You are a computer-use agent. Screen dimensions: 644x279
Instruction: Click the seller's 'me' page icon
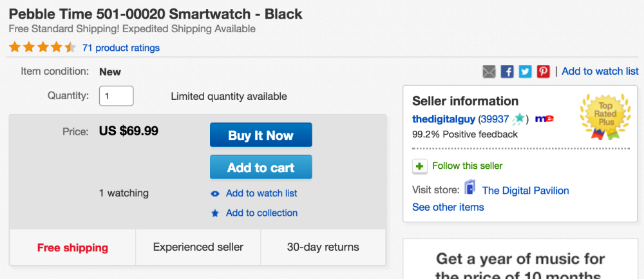[x=544, y=119]
